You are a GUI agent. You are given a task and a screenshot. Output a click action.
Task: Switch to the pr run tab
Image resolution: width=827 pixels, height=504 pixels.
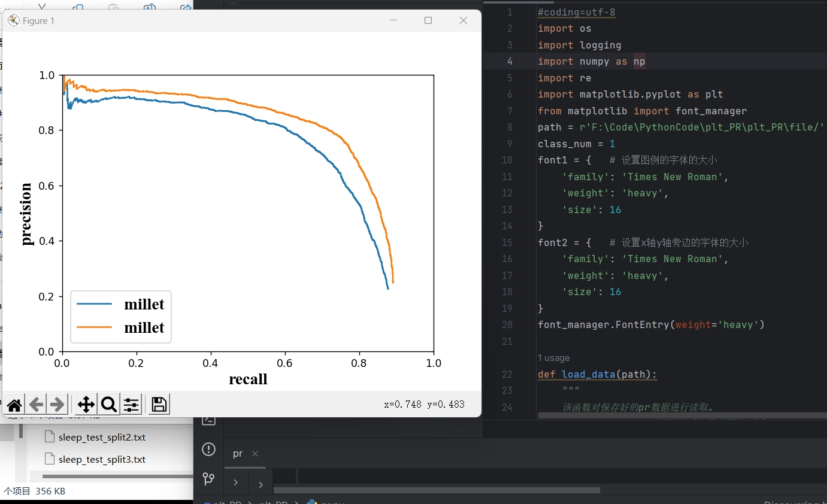coord(238,454)
